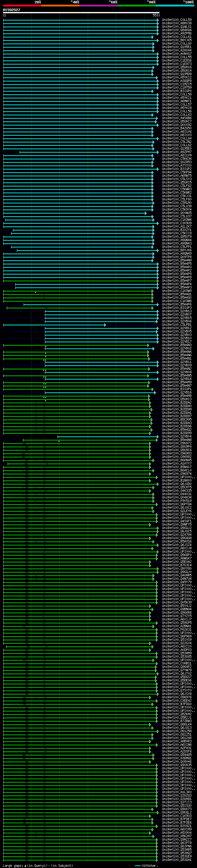Select alignment label UniRef100_A1KYY7

point(176,464)
